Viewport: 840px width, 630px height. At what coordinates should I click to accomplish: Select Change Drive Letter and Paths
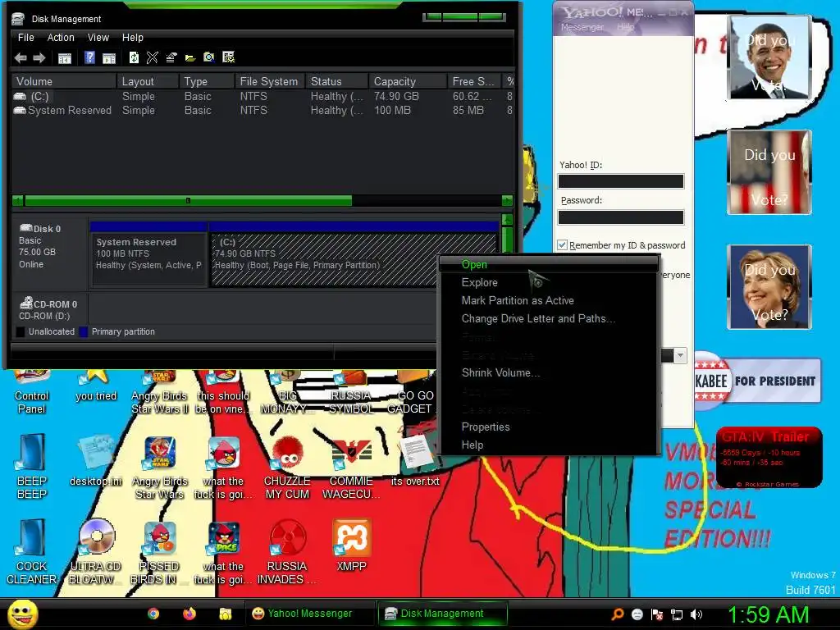549,319
